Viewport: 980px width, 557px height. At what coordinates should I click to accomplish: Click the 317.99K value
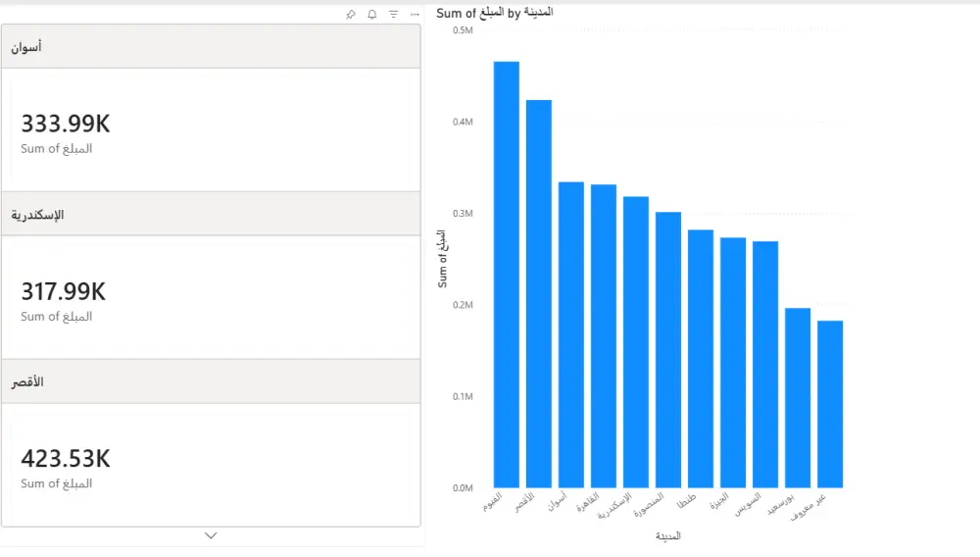(63, 292)
